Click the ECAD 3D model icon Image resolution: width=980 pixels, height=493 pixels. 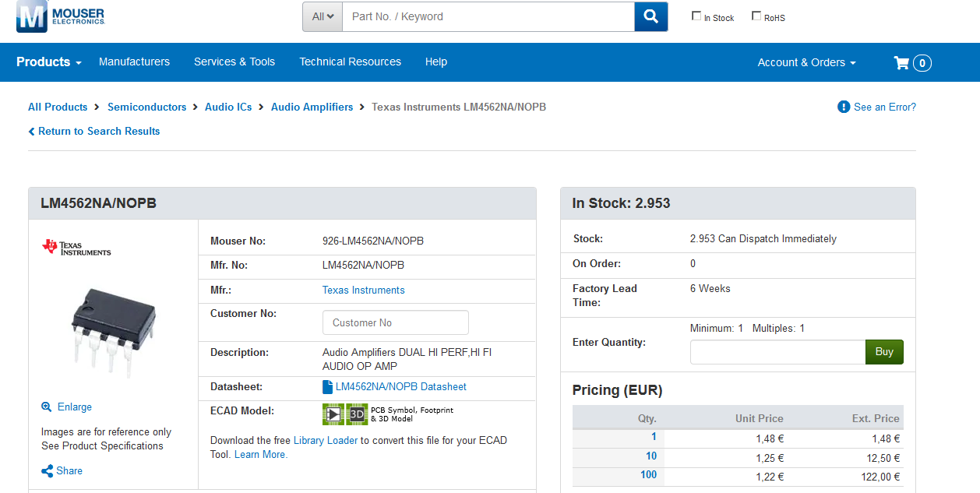[x=357, y=414]
